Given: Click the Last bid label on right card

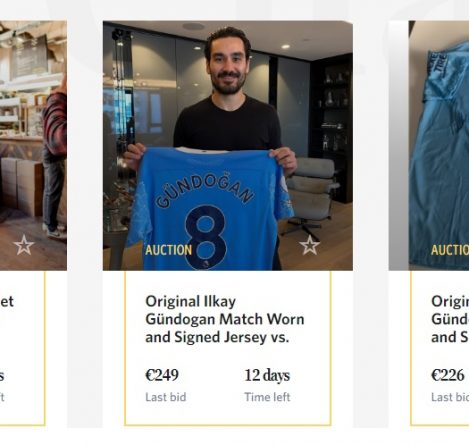Looking at the screenshot, I should pyautogui.click(x=450, y=397).
